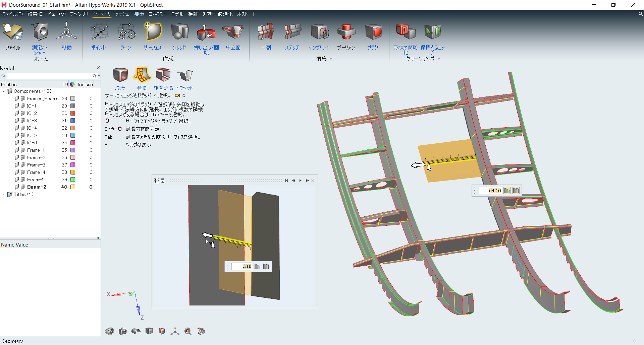Click the eye view icon in bottom toolbar
This screenshot has width=644, height=345.
[109, 331]
